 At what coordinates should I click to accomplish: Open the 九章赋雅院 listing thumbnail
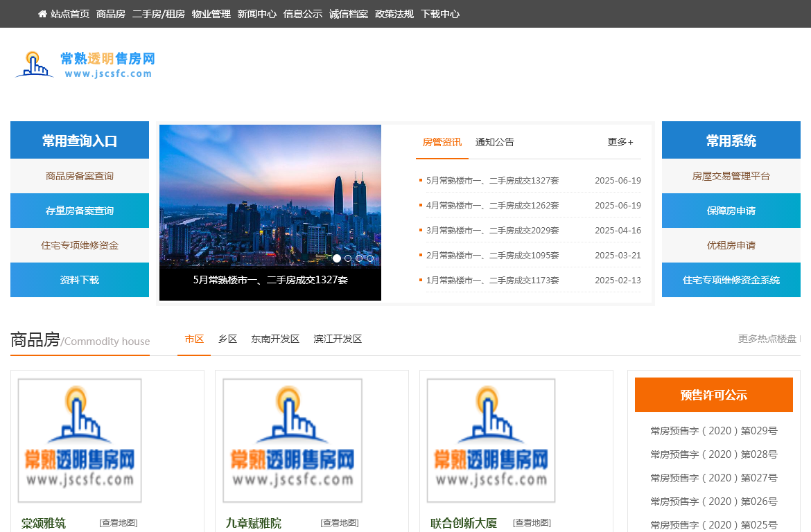coord(292,439)
